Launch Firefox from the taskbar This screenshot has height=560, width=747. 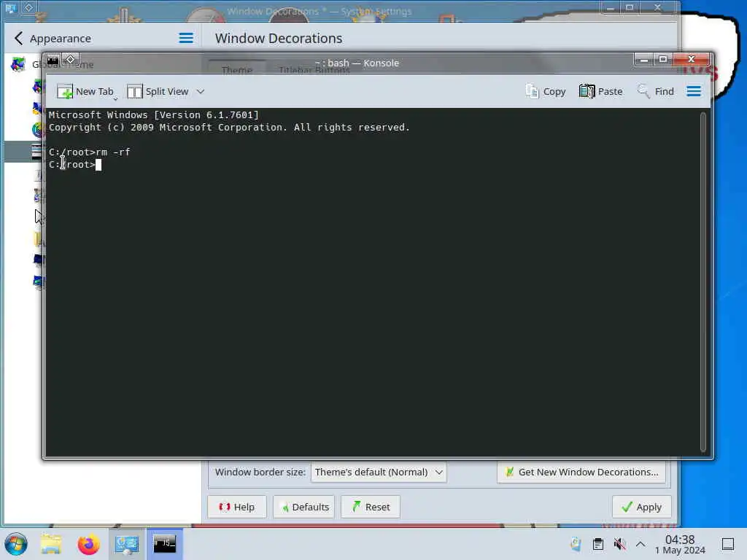(x=88, y=544)
